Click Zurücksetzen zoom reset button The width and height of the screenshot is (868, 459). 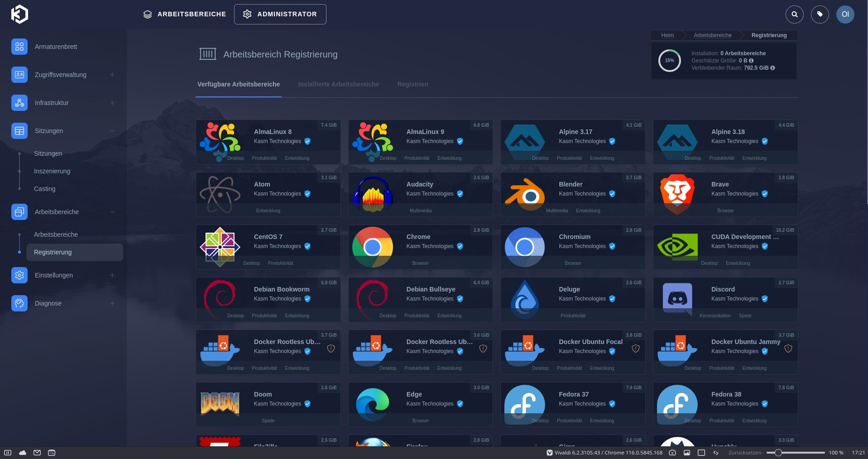tap(744, 453)
